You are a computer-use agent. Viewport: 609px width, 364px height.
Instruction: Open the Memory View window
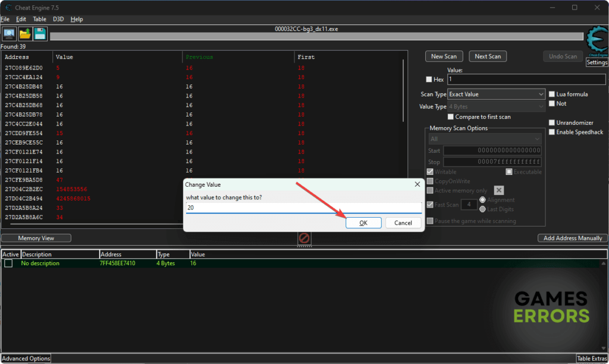36,237
